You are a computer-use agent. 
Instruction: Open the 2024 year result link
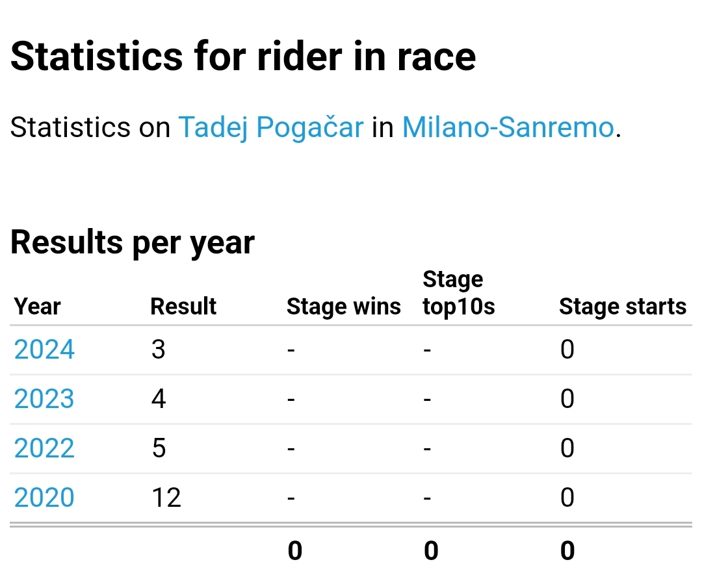pyautogui.click(x=44, y=350)
